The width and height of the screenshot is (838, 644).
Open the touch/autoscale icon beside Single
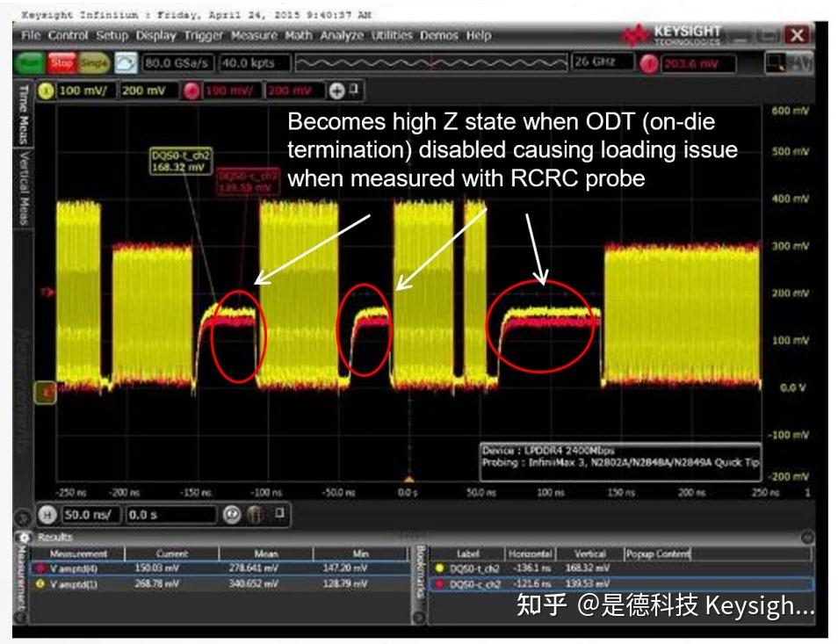coord(126,63)
